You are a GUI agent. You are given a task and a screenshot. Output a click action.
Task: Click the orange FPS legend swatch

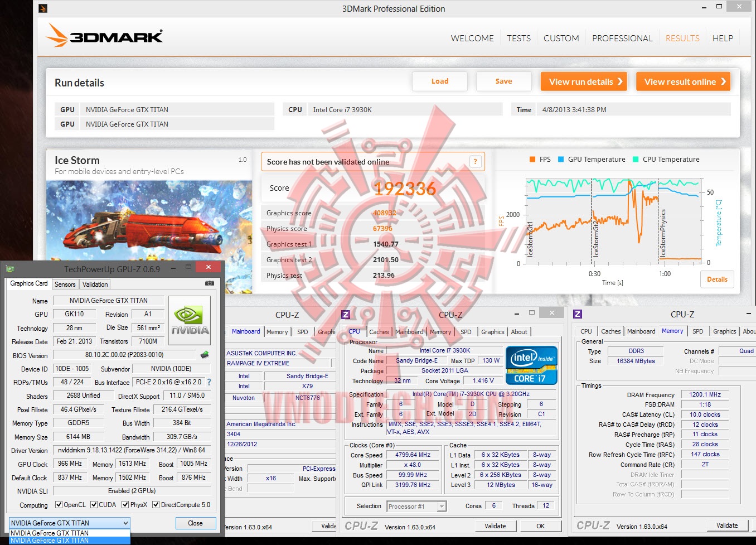coord(532,160)
